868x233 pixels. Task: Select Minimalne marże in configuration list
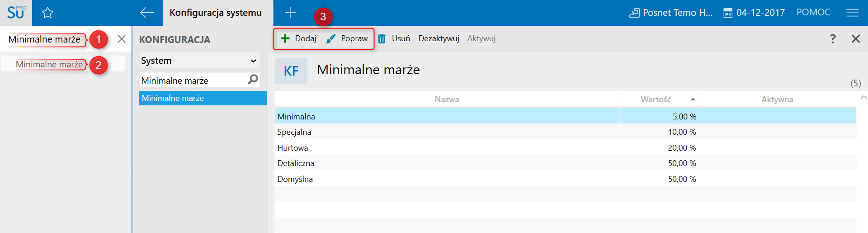203,98
